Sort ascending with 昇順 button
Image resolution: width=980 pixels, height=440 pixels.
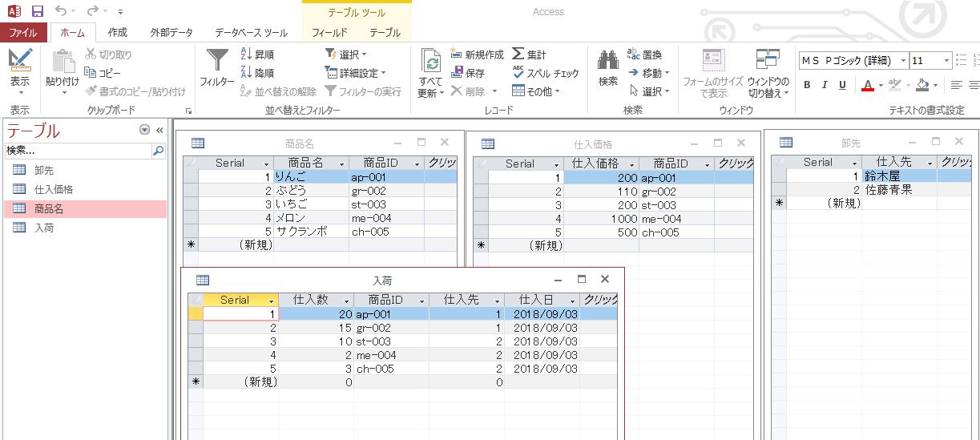pyautogui.click(x=257, y=54)
